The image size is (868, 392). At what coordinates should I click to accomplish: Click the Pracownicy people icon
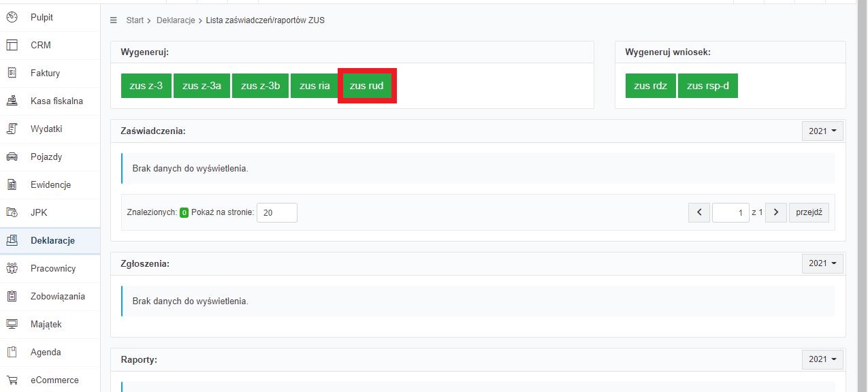click(x=12, y=268)
